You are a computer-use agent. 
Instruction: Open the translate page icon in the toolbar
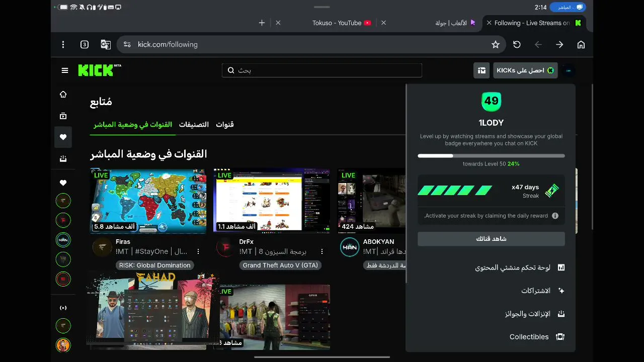tap(106, 45)
